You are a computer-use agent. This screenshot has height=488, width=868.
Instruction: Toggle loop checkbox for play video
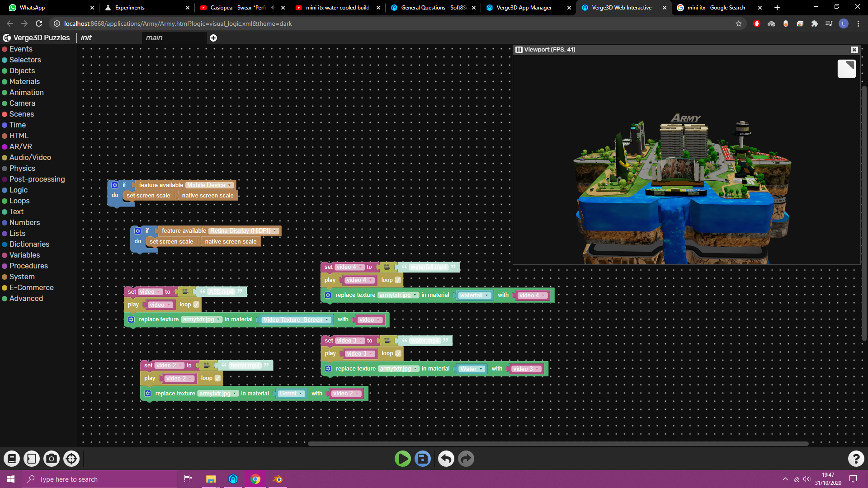click(x=196, y=305)
